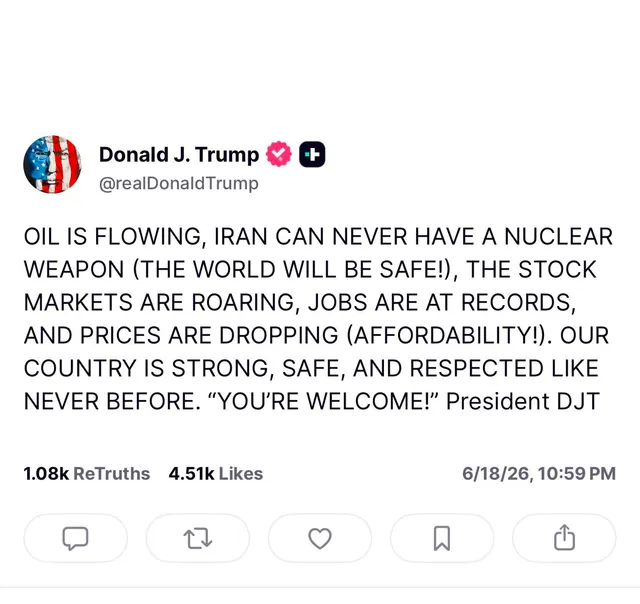Like the post with the heart icon
This screenshot has height=604, width=640.
[320, 538]
